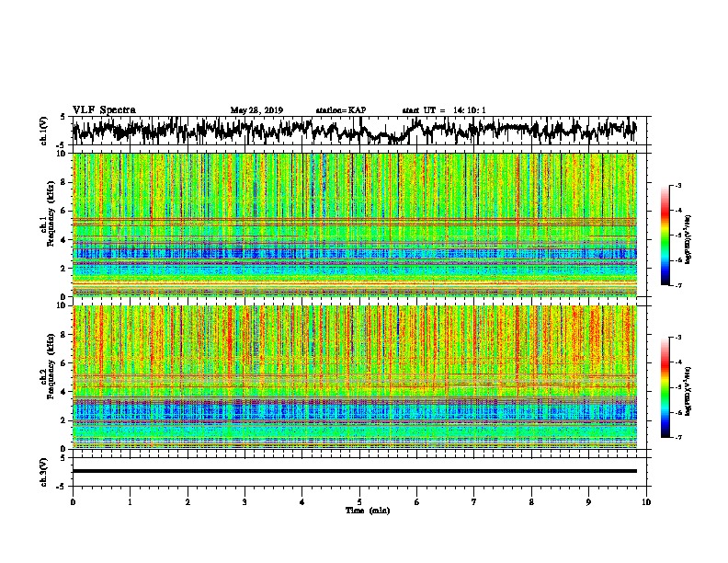Click the ch.2 'Frequency (kHz)' axis label
Screen dimensions: 728x563
coord(51,366)
